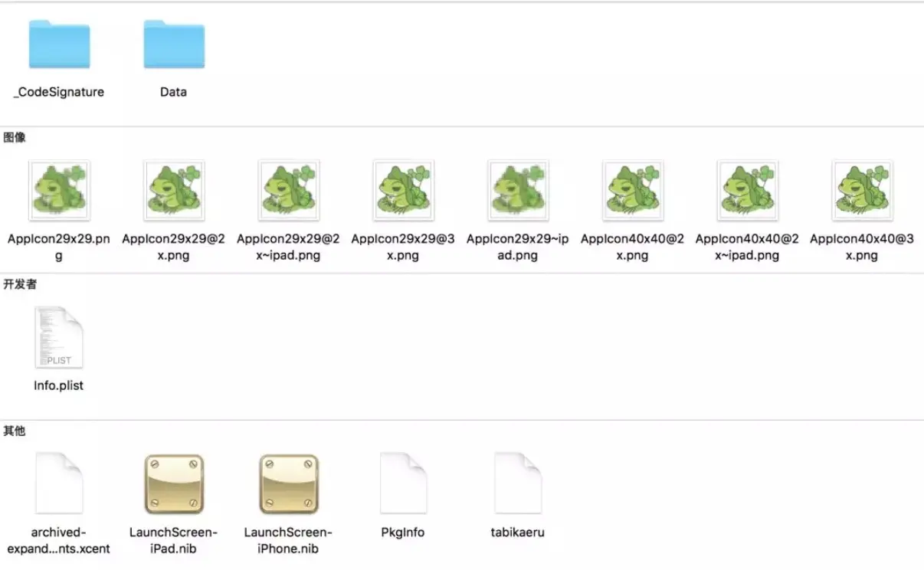Select the Info.plist file icon

pyautogui.click(x=59, y=337)
